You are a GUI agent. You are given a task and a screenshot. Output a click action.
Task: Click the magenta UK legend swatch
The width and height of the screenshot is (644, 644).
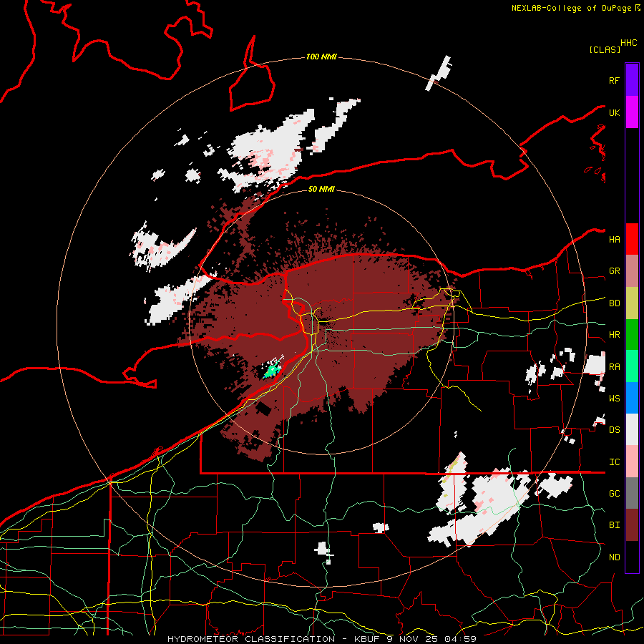pos(632,112)
